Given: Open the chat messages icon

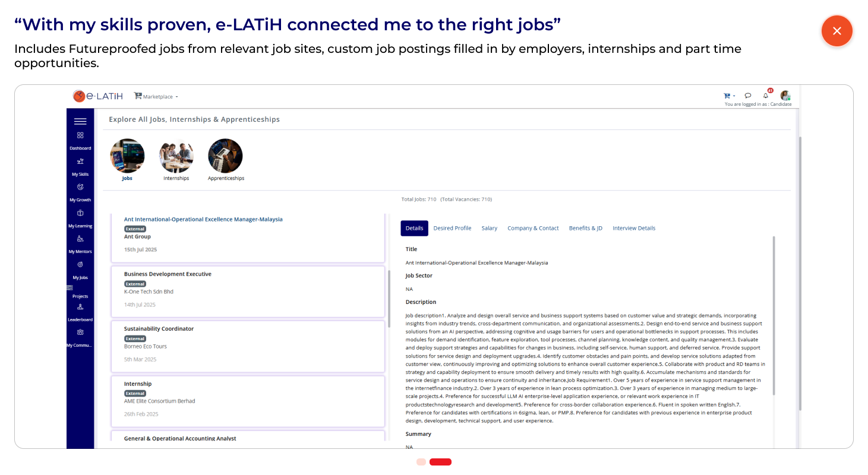Looking at the screenshot, I should pyautogui.click(x=748, y=96).
